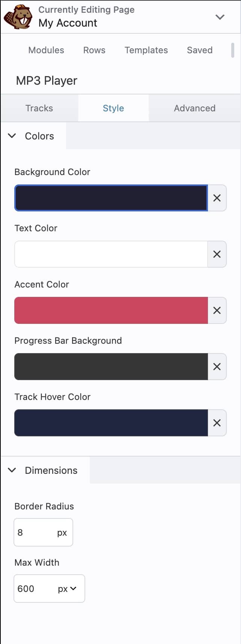Expand the page title dropdown chevron

(x=220, y=17)
